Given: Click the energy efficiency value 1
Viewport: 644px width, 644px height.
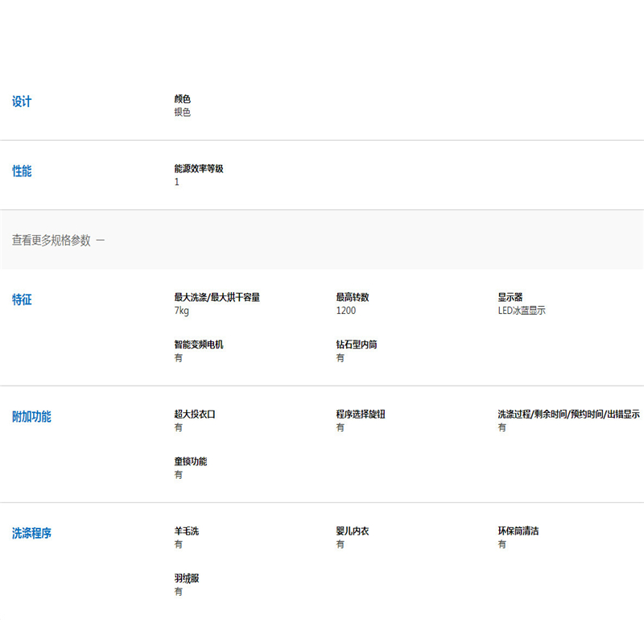Looking at the screenshot, I should (x=176, y=182).
